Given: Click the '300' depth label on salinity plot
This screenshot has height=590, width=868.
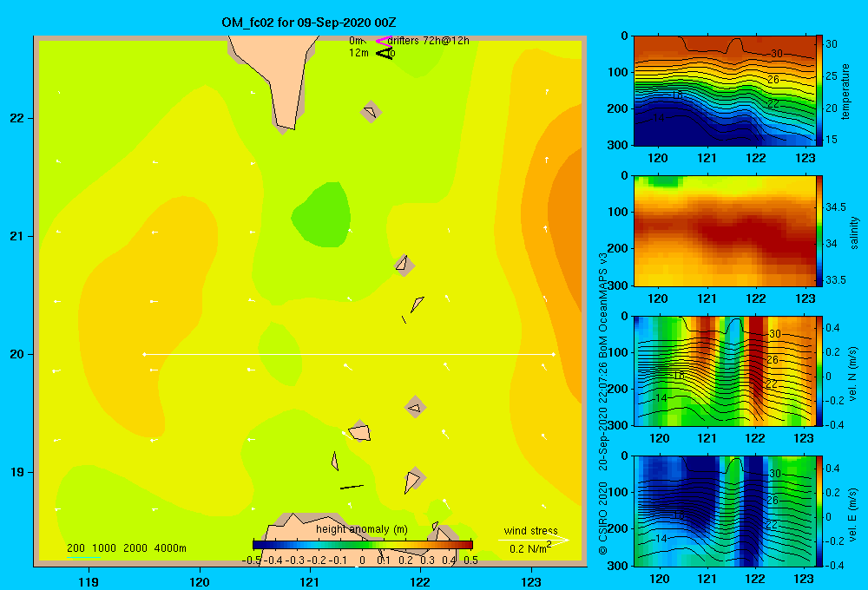Looking at the screenshot, I should tap(618, 285).
